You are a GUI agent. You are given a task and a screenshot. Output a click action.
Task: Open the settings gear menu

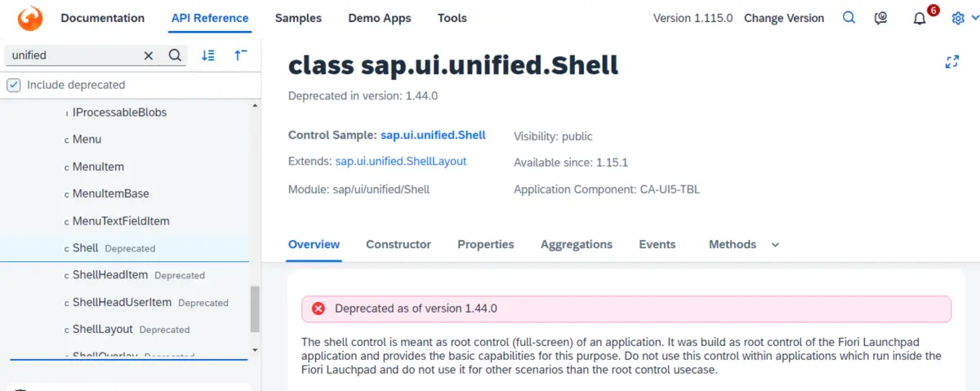coord(959,18)
